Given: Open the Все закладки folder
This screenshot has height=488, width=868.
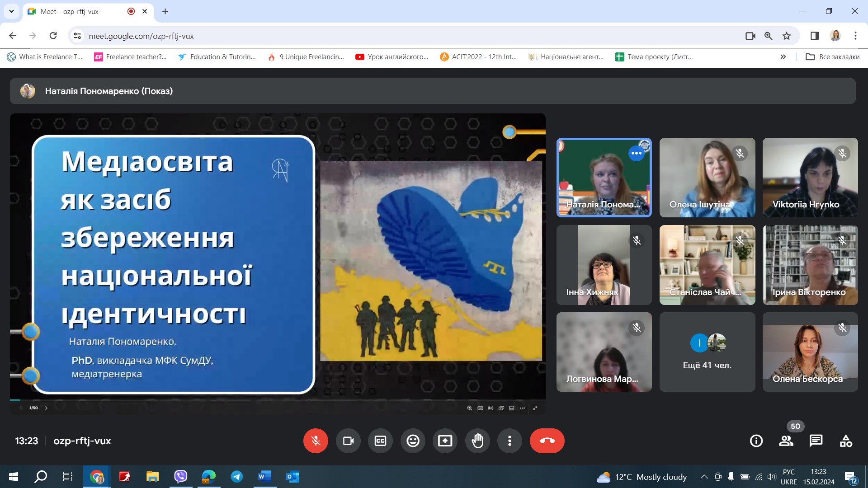Looking at the screenshot, I should click(833, 57).
